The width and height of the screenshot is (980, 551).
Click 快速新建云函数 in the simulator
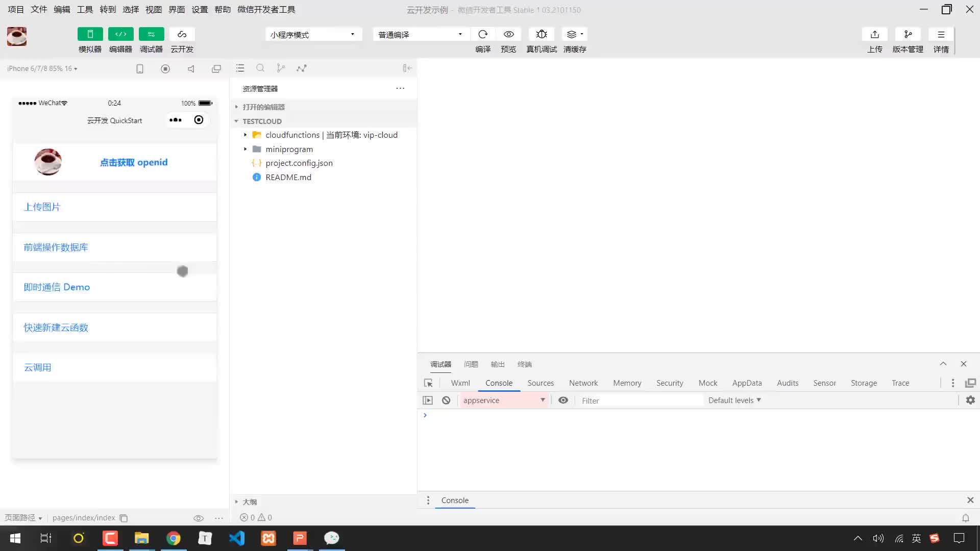115,327
